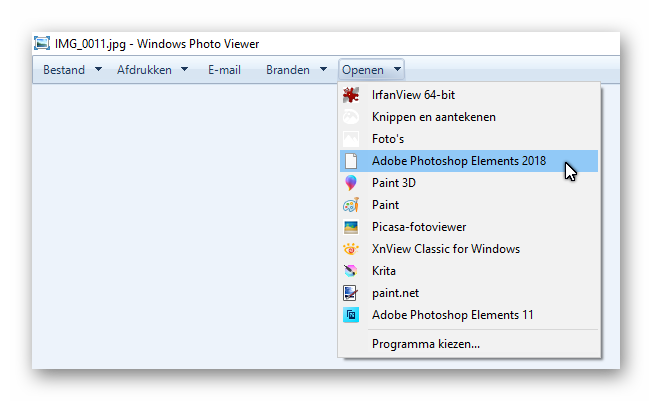The width and height of the screenshot is (652, 401).
Task: Click the blank document icon for Photoshop Elements 2018
Action: pyautogui.click(x=351, y=161)
